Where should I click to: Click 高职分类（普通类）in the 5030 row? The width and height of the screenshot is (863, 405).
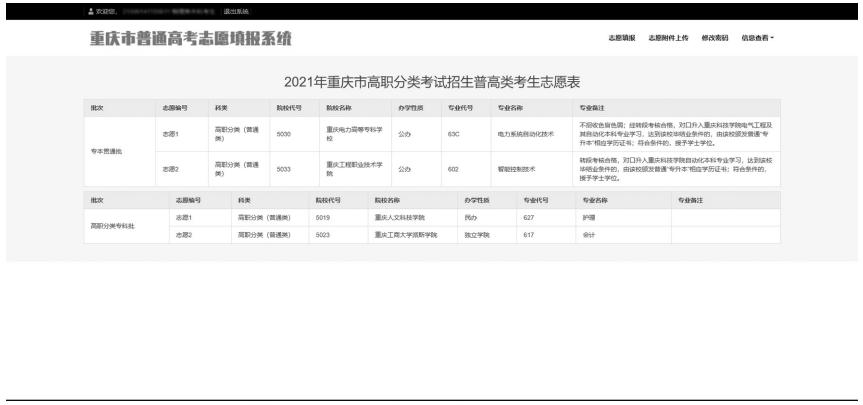[237, 134]
